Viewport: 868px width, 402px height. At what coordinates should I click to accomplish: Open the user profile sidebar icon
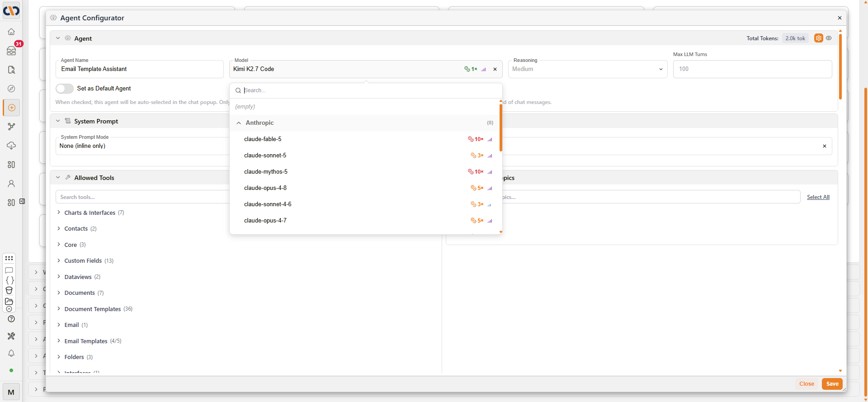(x=11, y=184)
